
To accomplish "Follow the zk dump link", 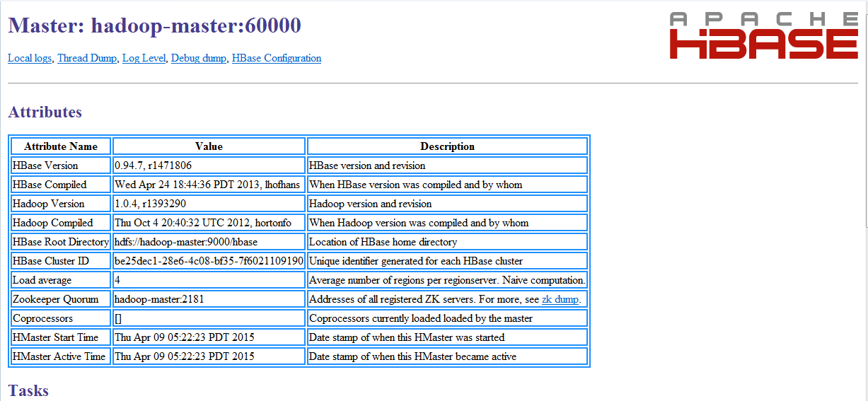I will click(560, 299).
